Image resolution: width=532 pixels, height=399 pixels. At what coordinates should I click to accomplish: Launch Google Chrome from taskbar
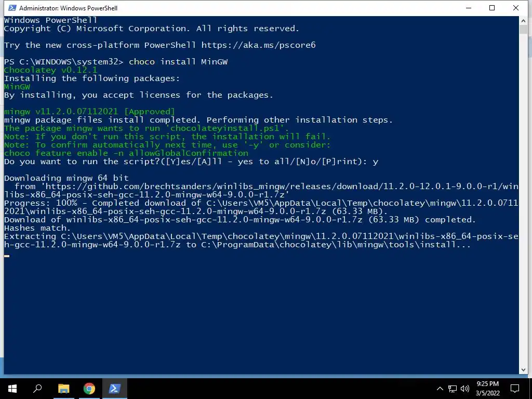point(89,389)
